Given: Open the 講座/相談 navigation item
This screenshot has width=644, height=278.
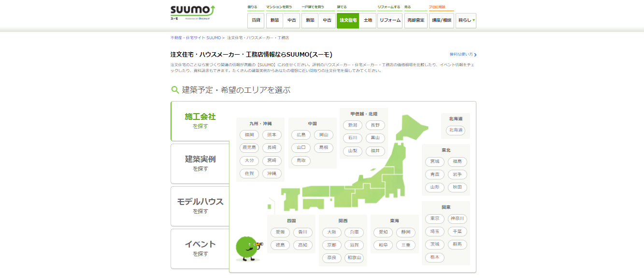Looking at the screenshot, I should click(x=441, y=21).
